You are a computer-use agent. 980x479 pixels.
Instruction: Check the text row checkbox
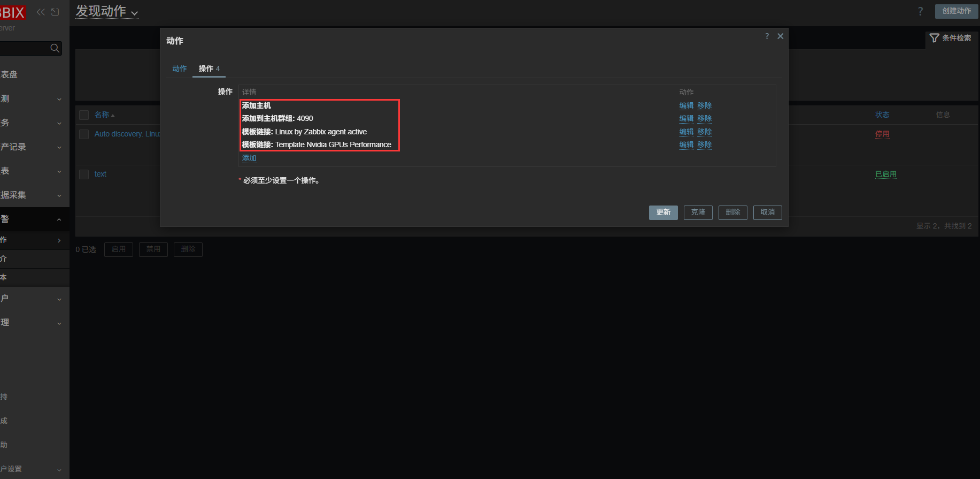tap(84, 174)
